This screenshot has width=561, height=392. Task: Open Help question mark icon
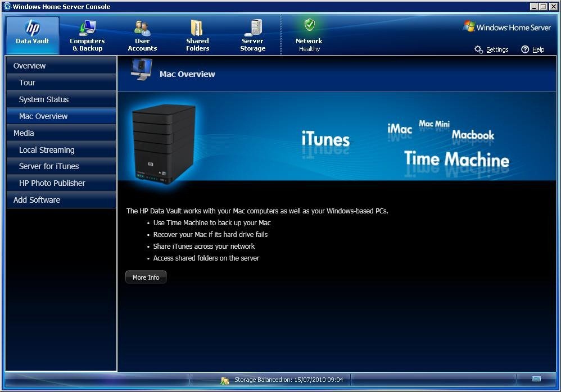525,49
